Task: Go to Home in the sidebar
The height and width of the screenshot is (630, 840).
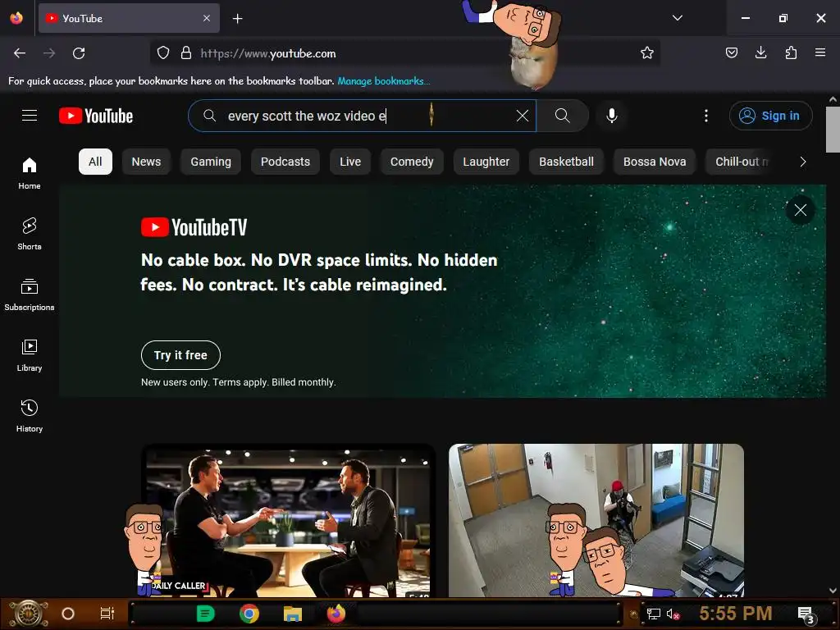Action: click(x=30, y=173)
